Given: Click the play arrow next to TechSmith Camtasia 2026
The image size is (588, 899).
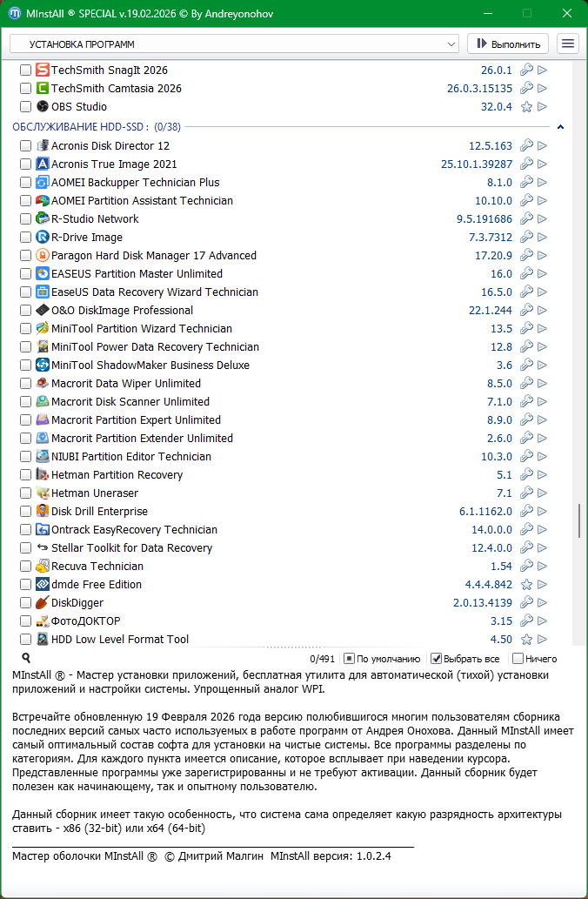Looking at the screenshot, I should (x=543, y=89).
